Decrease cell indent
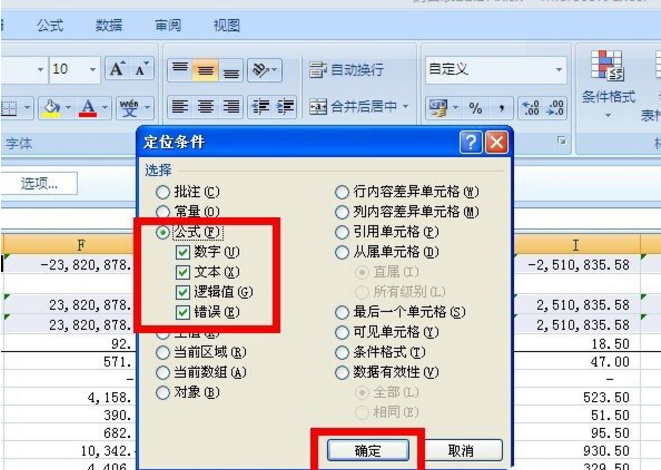The image size is (661, 470). [x=261, y=107]
